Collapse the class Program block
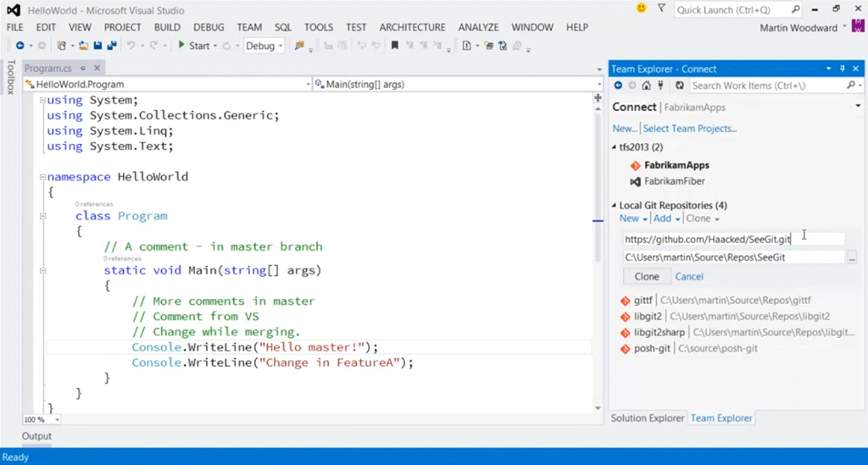The height and width of the screenshot is (465, 868). (42, 216)
